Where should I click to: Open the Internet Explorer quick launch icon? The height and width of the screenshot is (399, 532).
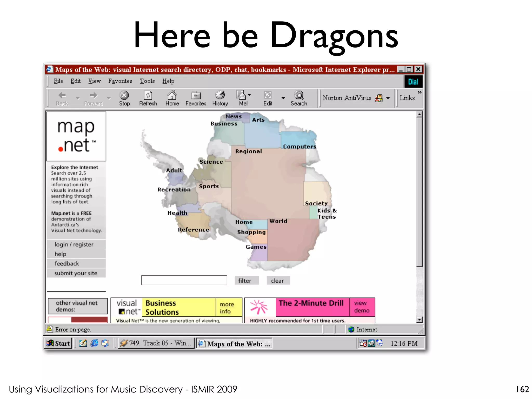coord(94,343)
